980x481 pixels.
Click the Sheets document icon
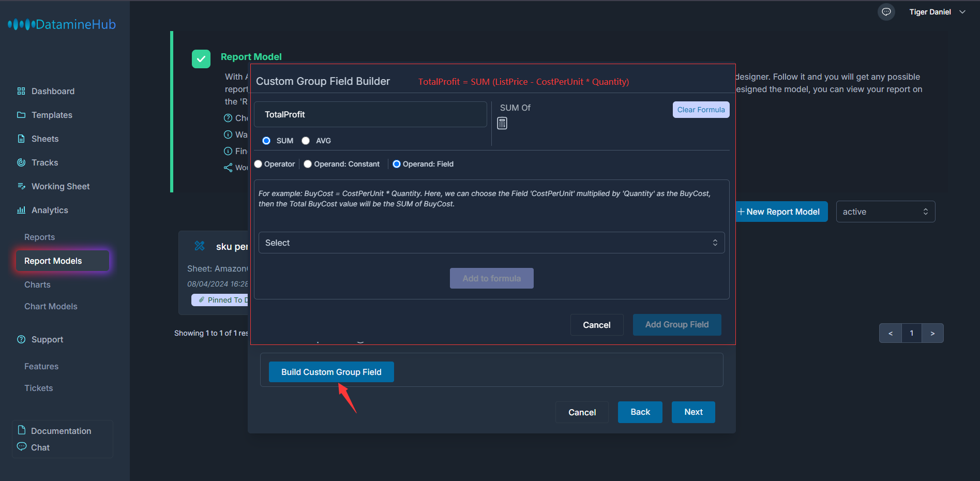(x=21, y=139)
